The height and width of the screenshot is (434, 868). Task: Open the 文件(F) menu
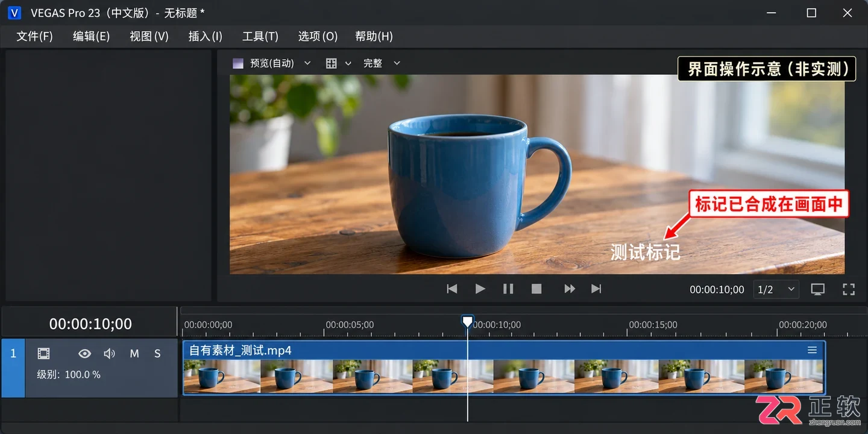pos(35,36)
